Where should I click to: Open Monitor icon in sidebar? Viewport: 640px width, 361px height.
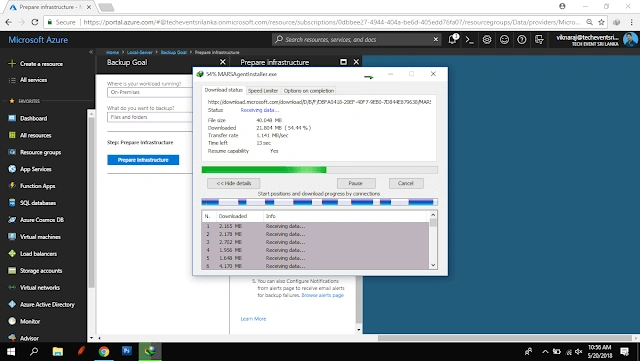(12, 321)
